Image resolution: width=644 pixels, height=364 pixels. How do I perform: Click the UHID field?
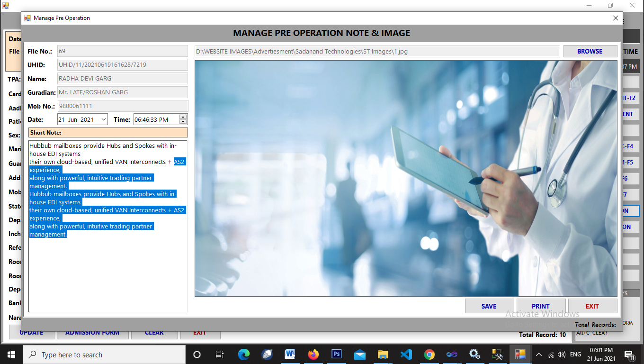pos(122,65)
